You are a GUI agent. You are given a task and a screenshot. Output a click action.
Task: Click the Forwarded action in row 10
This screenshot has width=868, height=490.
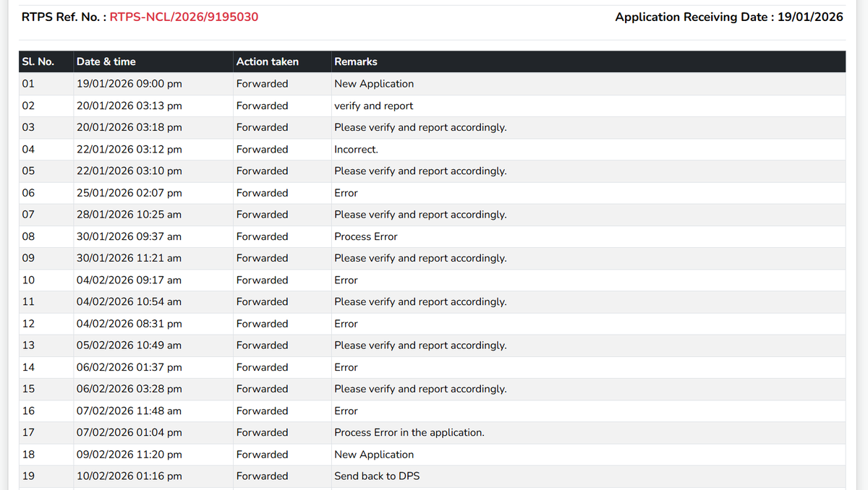pos(263,280)
